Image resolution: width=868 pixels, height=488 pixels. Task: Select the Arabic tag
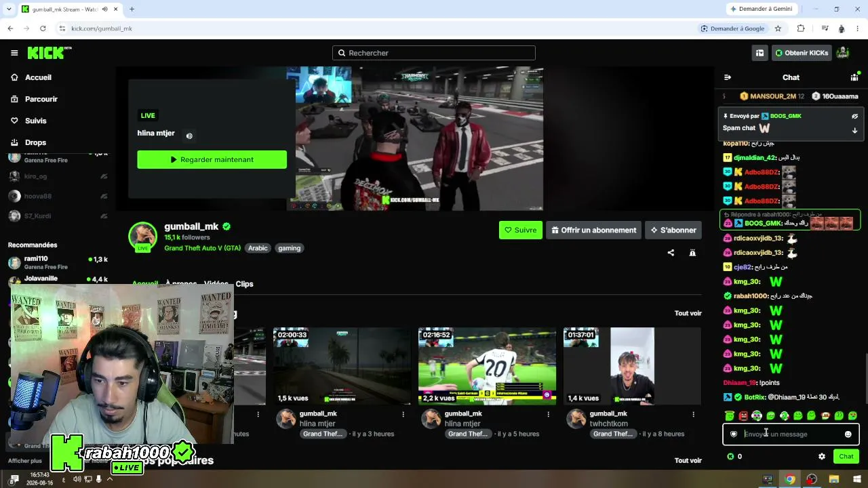tap(258, 248)
